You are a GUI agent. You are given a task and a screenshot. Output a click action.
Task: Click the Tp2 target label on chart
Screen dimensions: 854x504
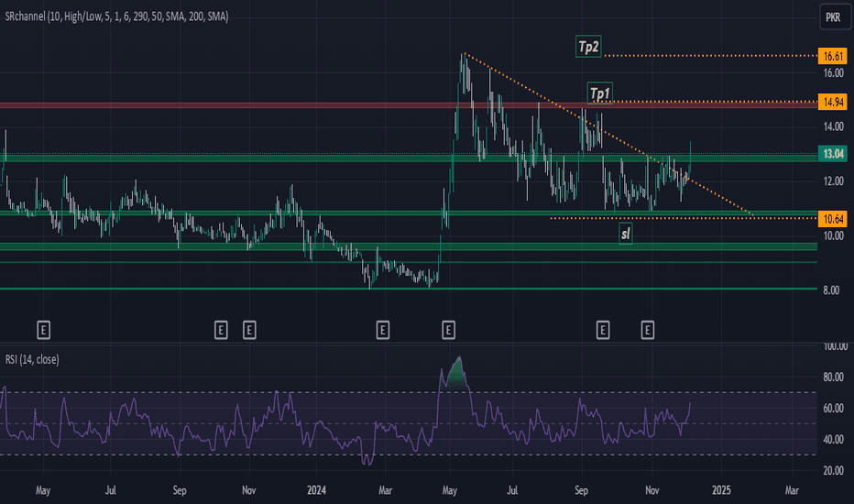[x=589, y=47]
